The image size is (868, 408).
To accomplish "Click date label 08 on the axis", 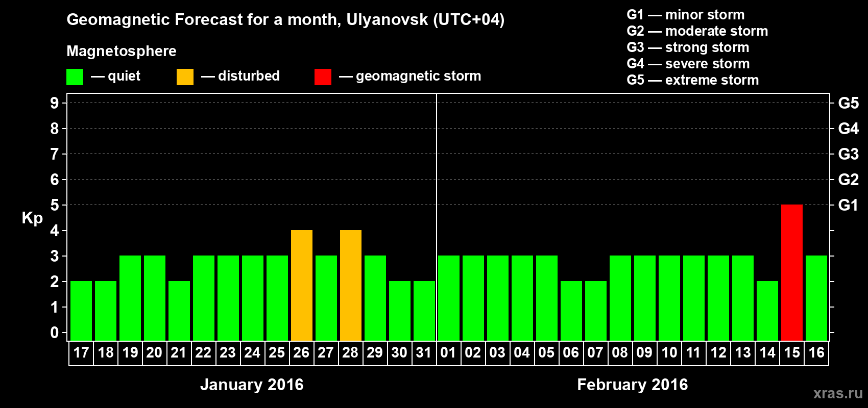I will (620, 352).
